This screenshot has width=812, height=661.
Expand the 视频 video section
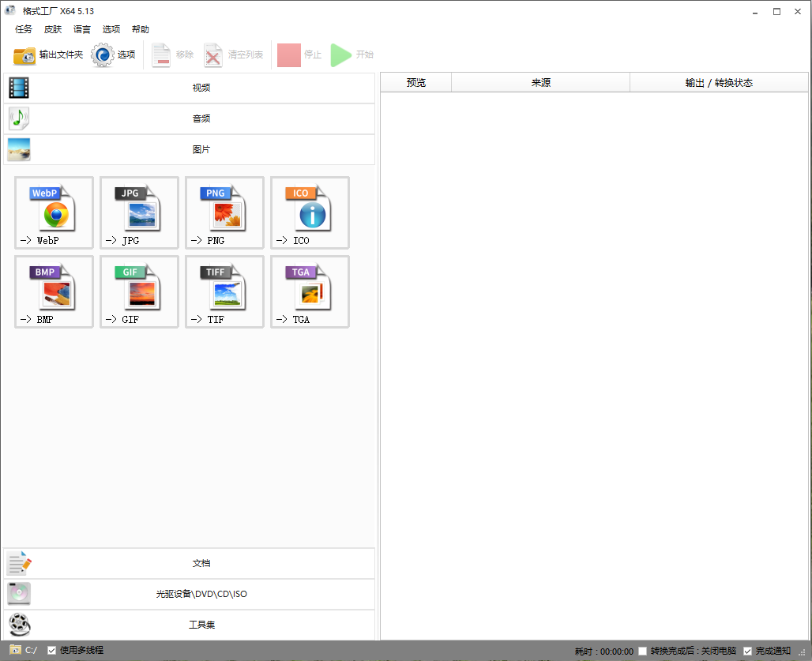[202, 87]
